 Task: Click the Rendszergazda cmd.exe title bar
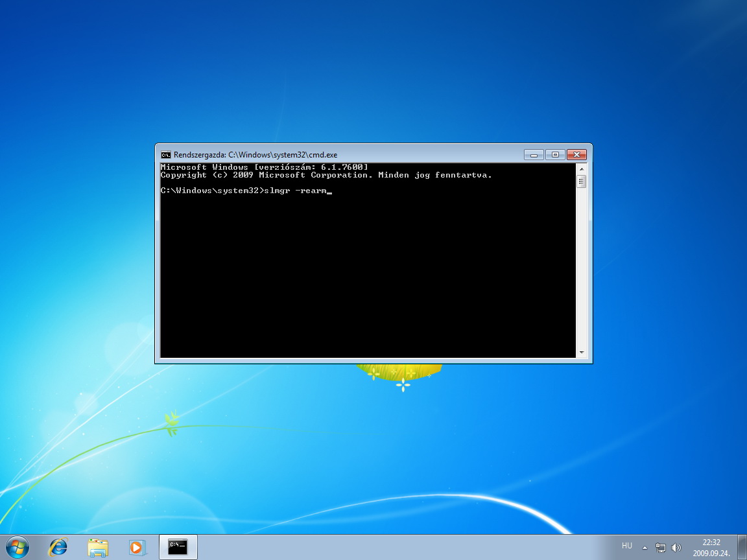[x=389, y=155]
